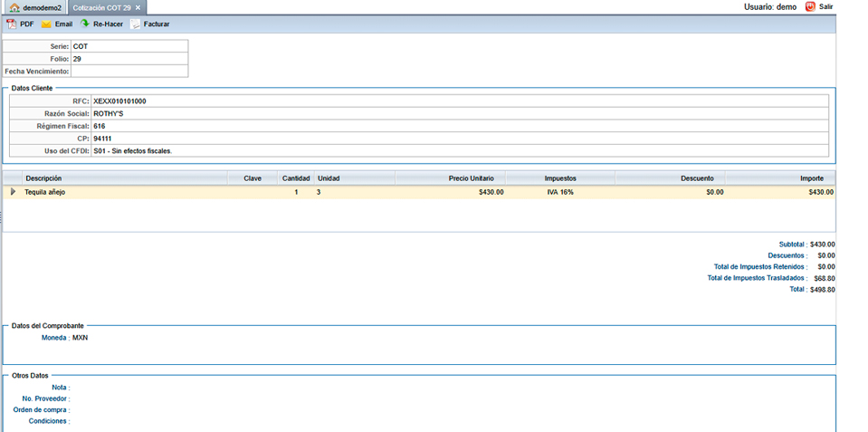This screenshot has height=432, width=868.
Task: Export the quotation using the PDF icon
Action: 12,24
